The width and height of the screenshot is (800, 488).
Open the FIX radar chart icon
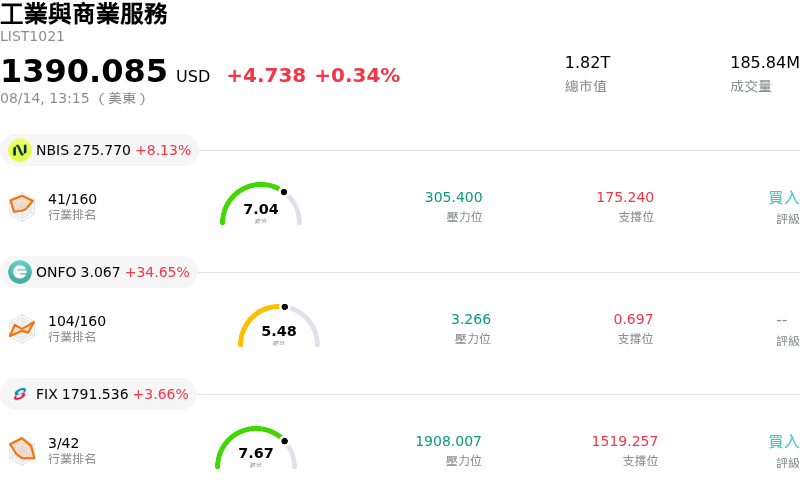22,451
